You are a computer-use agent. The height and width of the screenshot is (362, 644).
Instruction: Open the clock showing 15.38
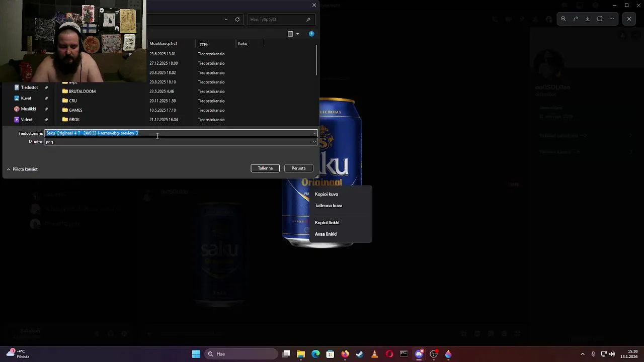[629, 354]
